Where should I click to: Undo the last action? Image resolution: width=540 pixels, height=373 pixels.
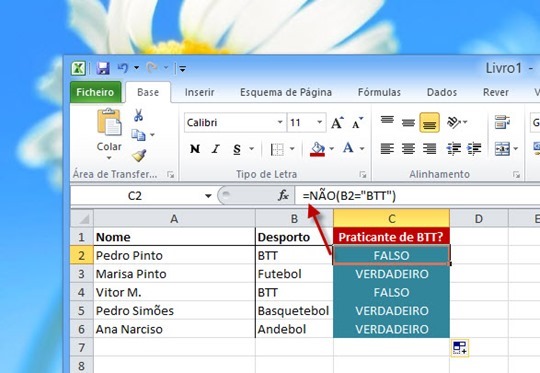123,68
